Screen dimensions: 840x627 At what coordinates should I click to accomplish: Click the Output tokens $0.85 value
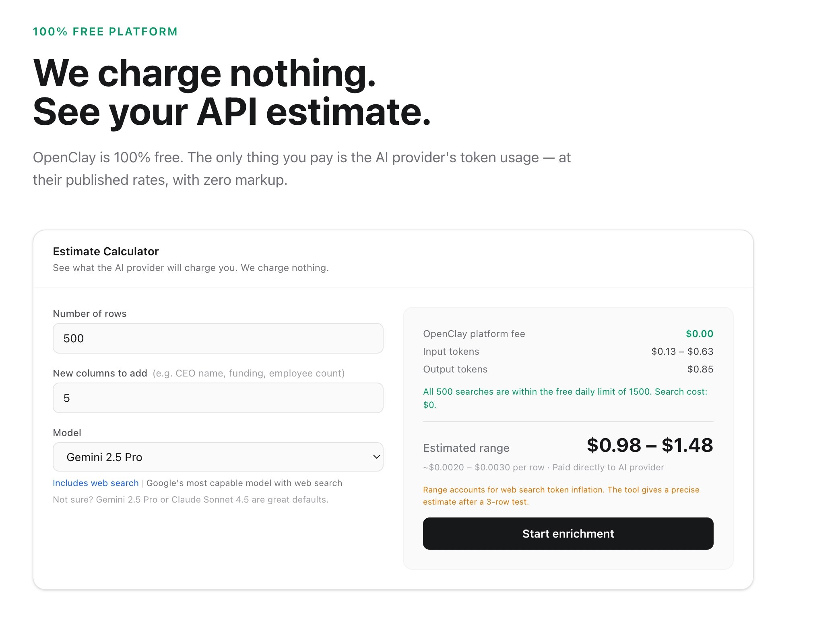tap(700, 369)
